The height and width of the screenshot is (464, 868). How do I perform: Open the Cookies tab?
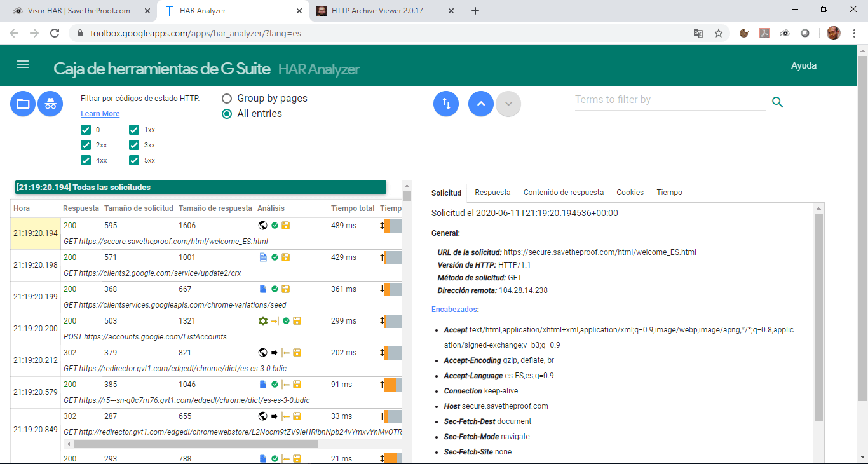(630, 193)
